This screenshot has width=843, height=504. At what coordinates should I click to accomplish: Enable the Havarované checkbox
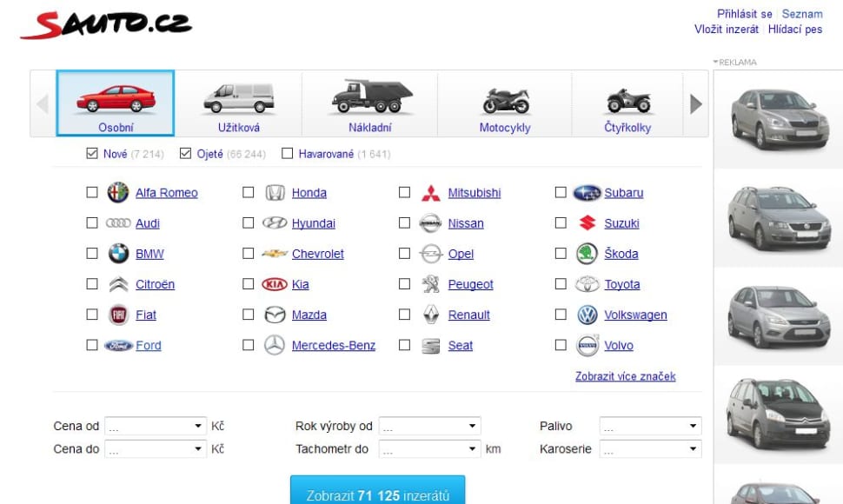click(x=287, y=154)
